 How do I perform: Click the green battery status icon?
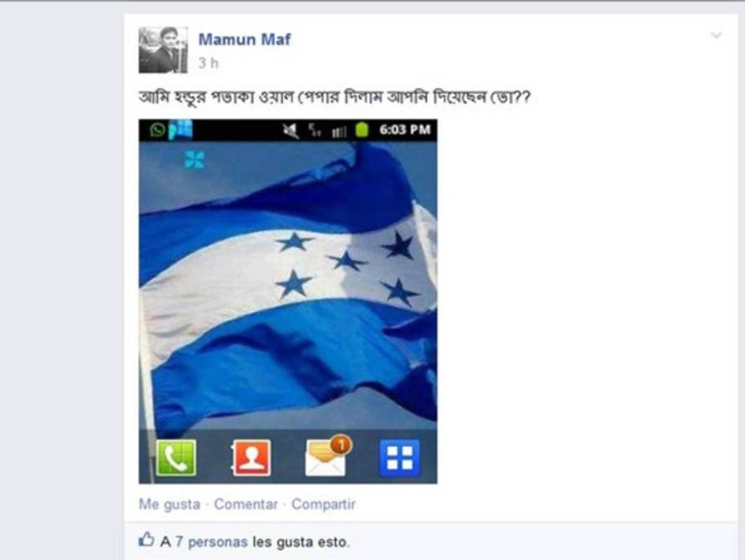362,129
